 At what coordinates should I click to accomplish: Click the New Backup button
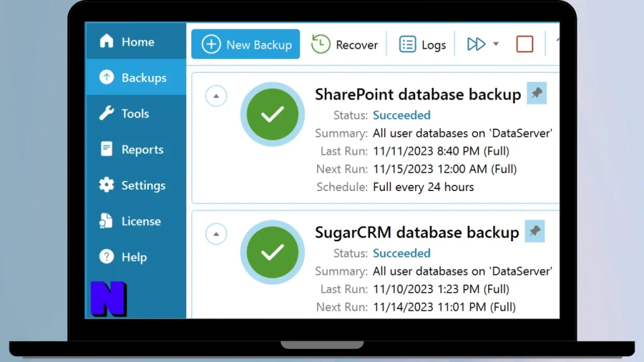(246, 44)
